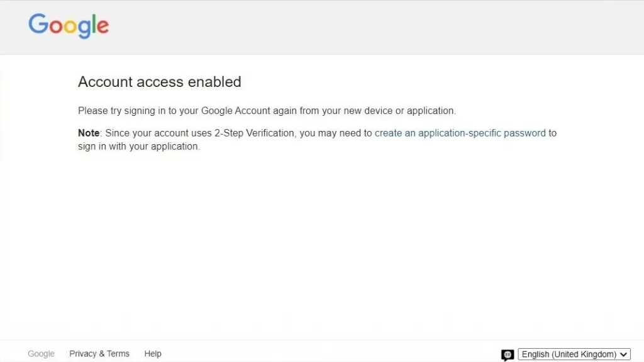Open the Help footer link
644x362 pixels.
tap(153, 354)
